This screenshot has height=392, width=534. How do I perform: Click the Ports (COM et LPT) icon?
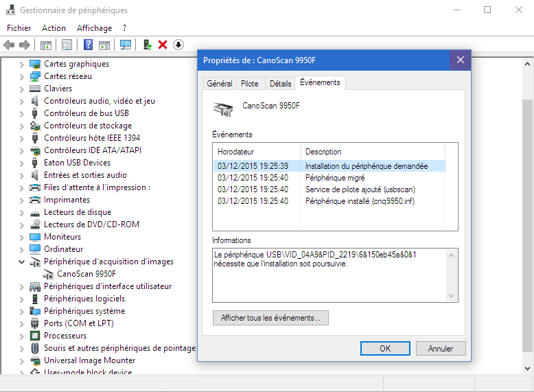coord(34,323)
